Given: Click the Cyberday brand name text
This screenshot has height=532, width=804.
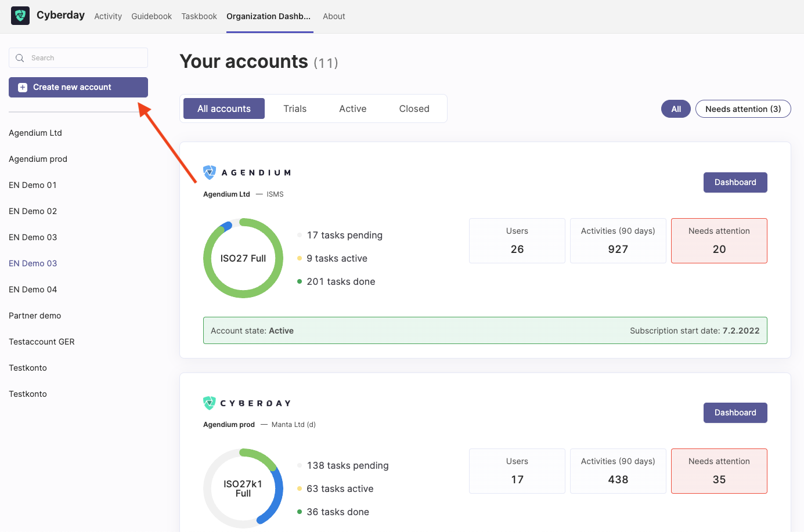Looking at the screenshot, I should [x=61, y=15].
